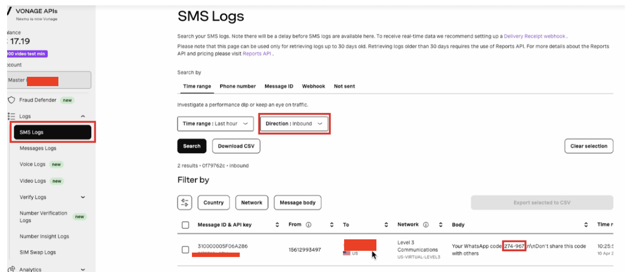Open Number Verification Logs in the sidebar
The width and height of the screenshot is (644, 272).
pyautogui.click(x=43, y=217)
